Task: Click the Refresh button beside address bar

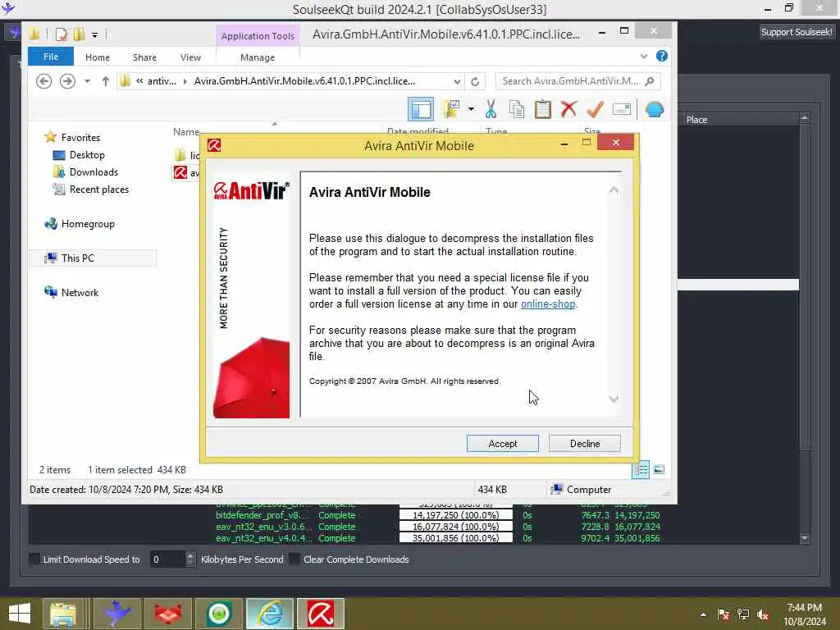Action: click(475, 81)
